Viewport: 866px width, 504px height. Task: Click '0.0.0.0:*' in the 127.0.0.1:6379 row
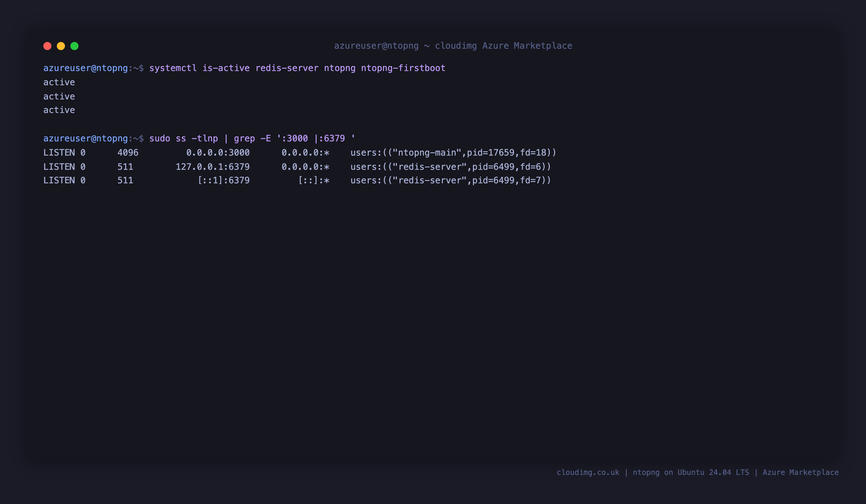click(305, 167)
